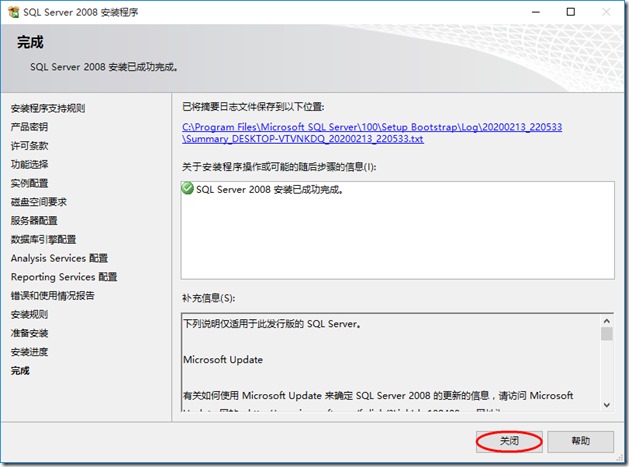Select the 功能选择 step

tap(29, 164)
